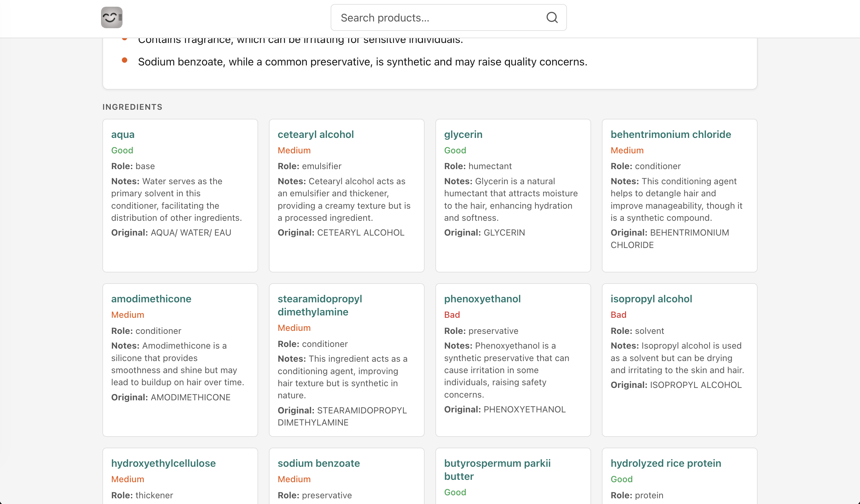Open behentrimonium chloride ingredient page
The height and width of the screenshot is (504, 860).
click(671, 135)
